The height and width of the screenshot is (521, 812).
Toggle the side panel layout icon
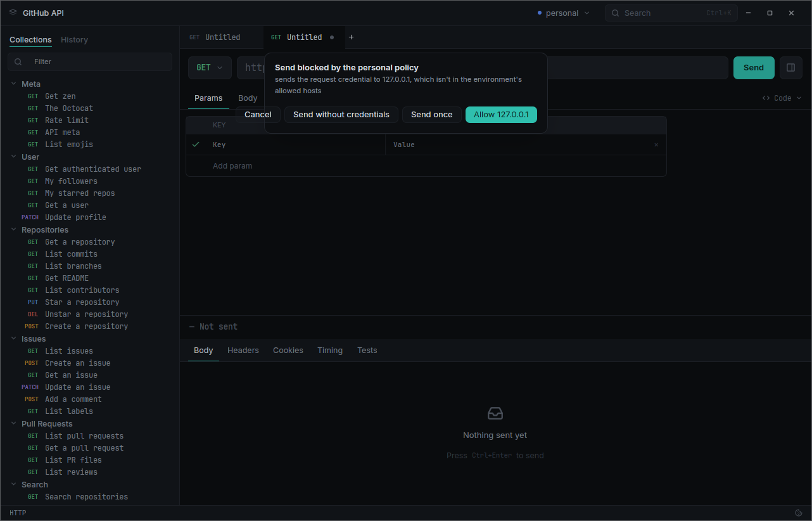point(791,68)
